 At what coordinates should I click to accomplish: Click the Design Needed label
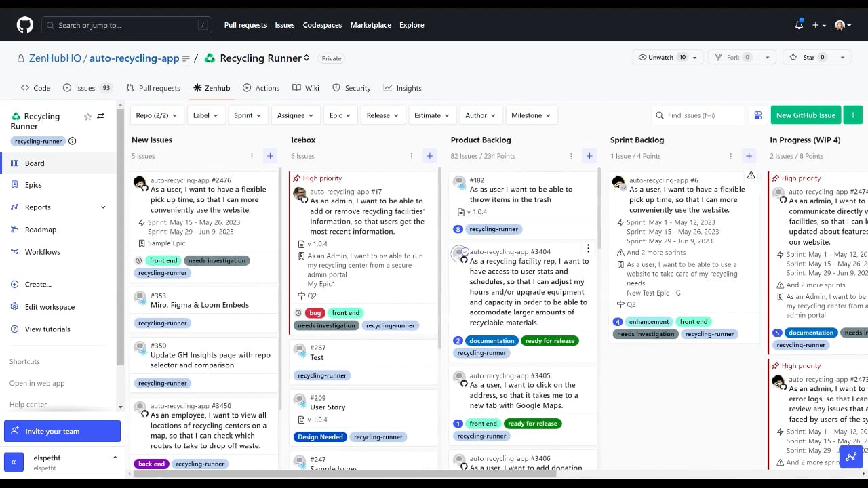coord(320,437)
